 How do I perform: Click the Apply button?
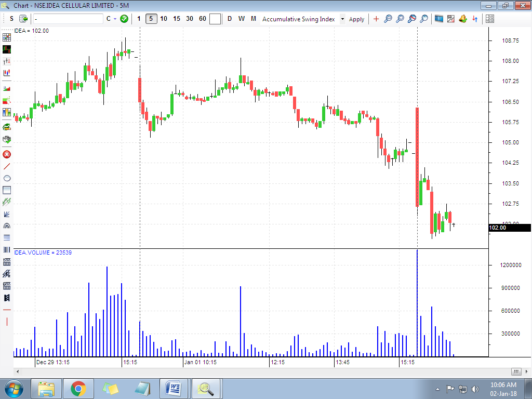[x=356, y=19]
